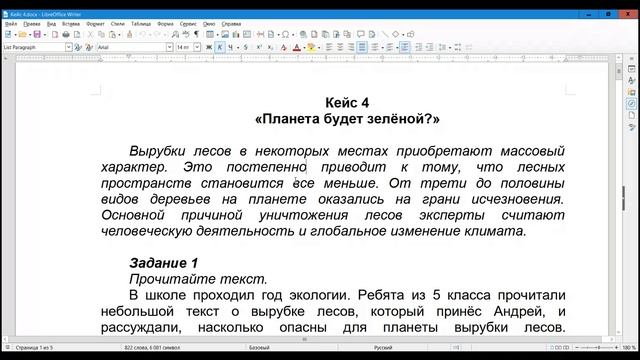
Task: Click the Insert Line tool icon
Action: coord(385,35)
